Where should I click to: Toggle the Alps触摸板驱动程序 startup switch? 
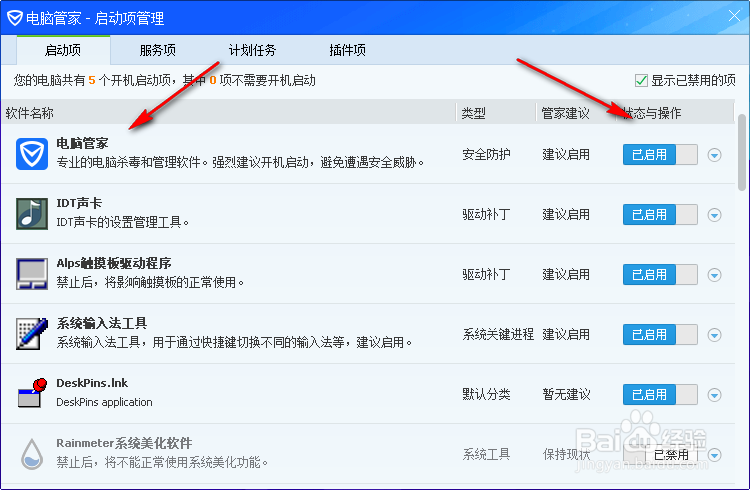[660, 275]
